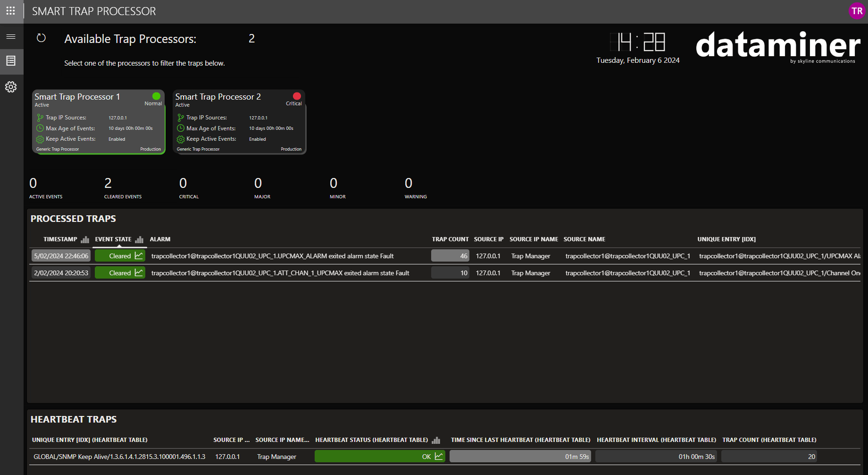Sort by HEARTBEAT INTERVAL header

pos(656,440)
